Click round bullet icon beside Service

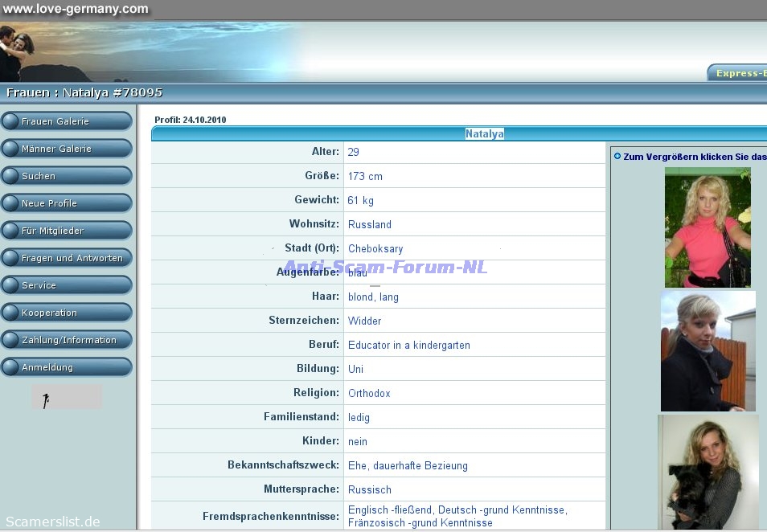10,285
